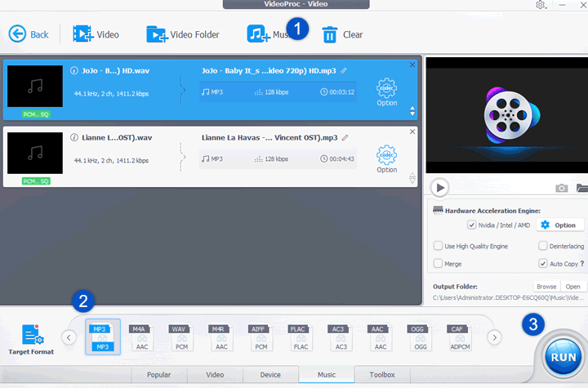Click JoJo output 128 kbps bitrate text
Viewport: 588px width, 388px height.
[x=276, y=92]
